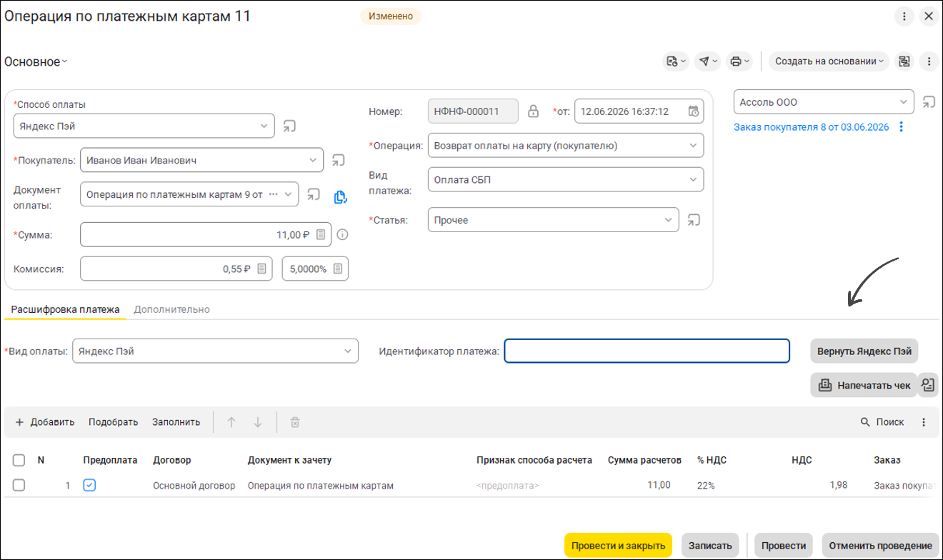Open the Операция dropdown
This screenshot has height=560, width=943.
coord(693,146)
